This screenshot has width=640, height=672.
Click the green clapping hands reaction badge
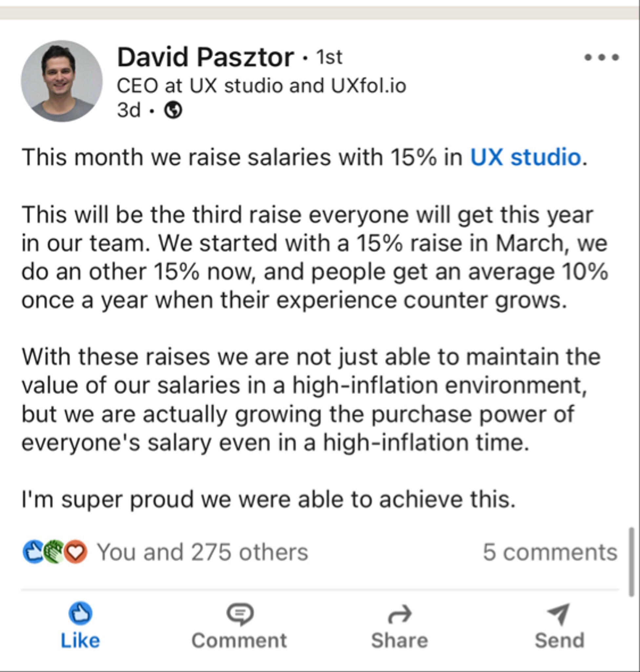[x=54, y=552]
